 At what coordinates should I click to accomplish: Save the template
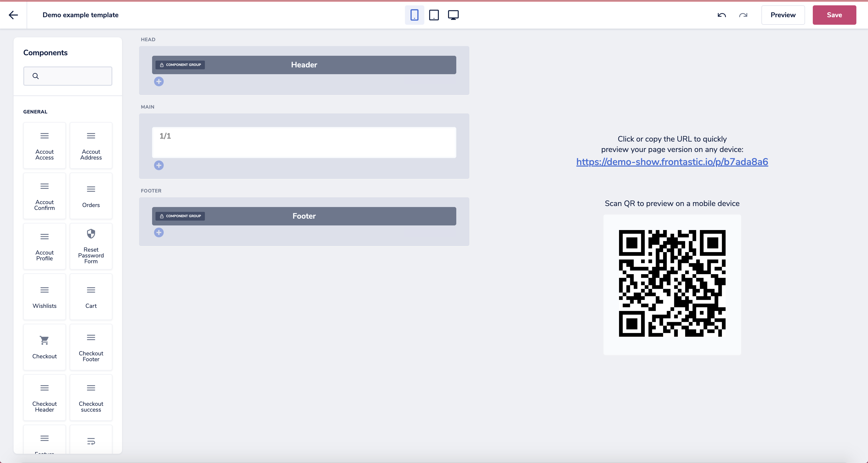click(x=834, y=15)
